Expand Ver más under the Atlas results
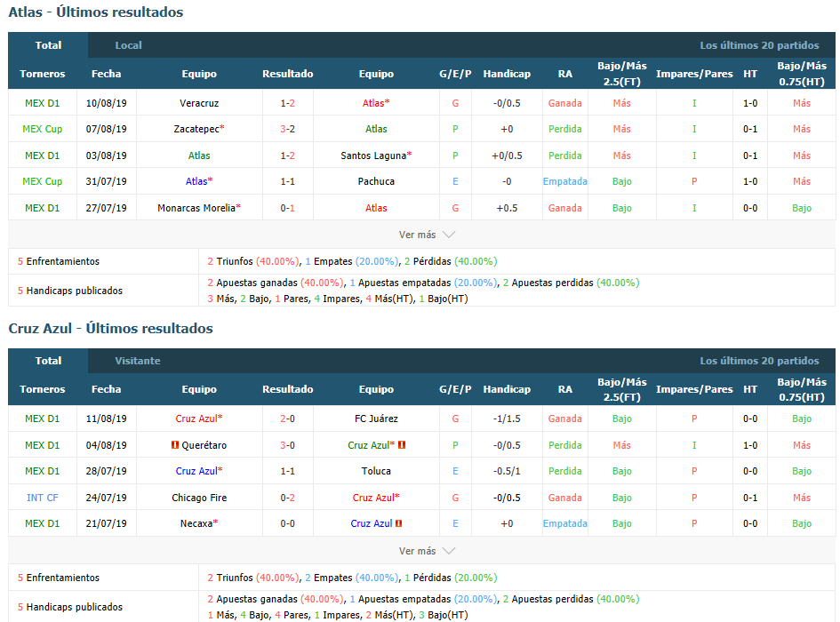The width and height of the screenshot is (840, 622). tap(427, 235)
